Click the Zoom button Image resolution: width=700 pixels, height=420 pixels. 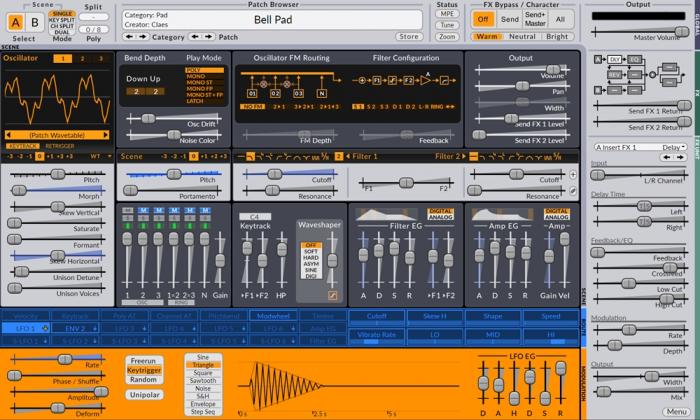pos(447,37)
